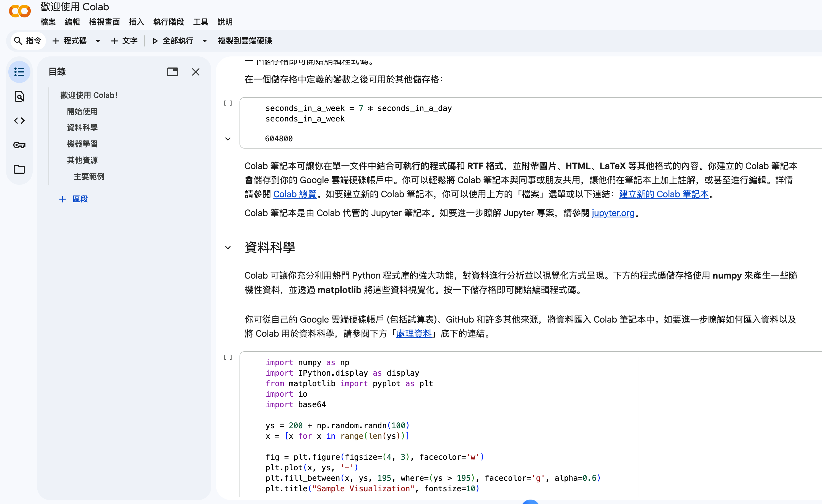Open the 執行階段 menu
822x504 pixels.
point(168,22)
